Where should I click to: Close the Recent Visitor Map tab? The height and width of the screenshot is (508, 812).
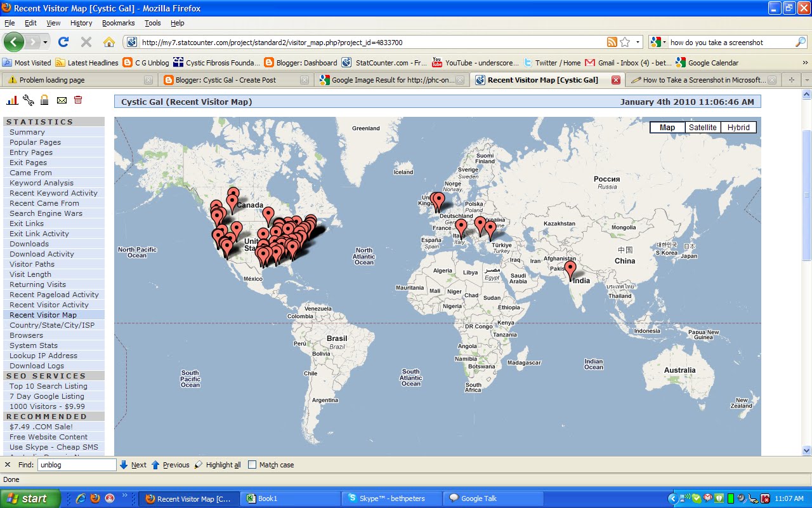click(x=615, y=80)
